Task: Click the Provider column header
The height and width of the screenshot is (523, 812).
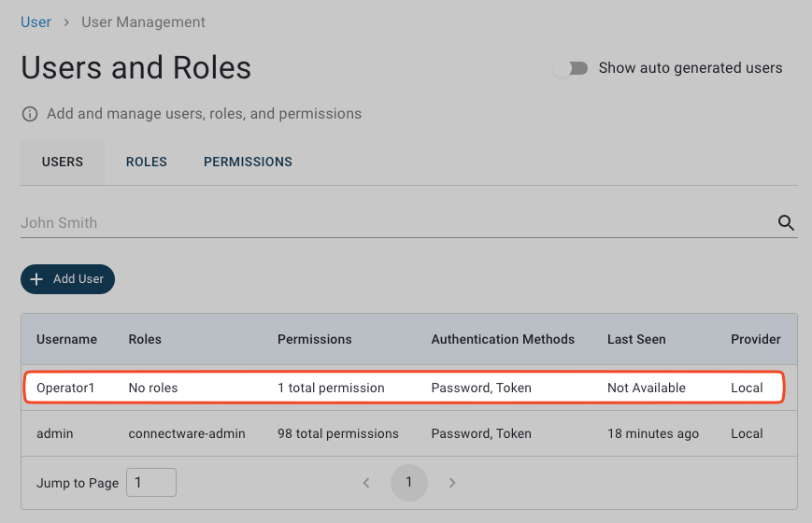Action: [755, 339]
